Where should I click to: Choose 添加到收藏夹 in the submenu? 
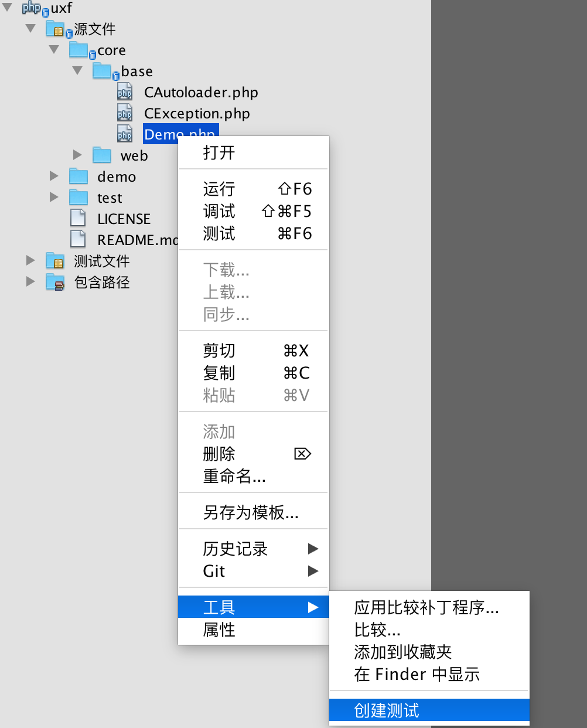coord(429,652)
